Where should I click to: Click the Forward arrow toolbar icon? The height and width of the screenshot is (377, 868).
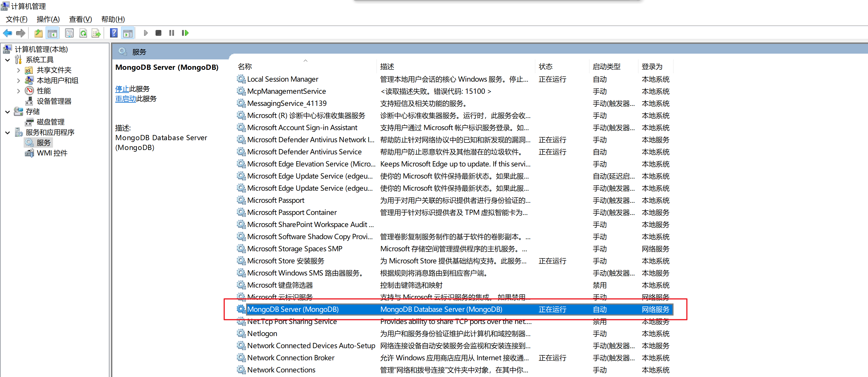pos(21,33)
